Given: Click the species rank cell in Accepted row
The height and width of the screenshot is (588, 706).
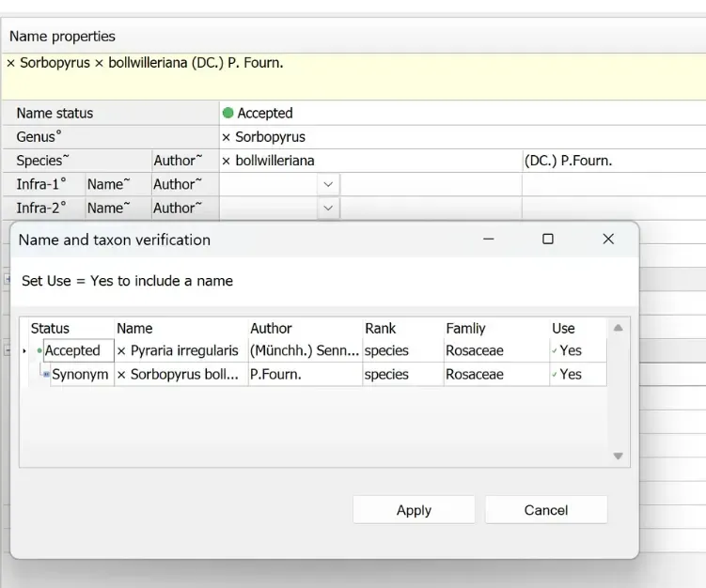Looking at the screenshot, I should [403, 350].
